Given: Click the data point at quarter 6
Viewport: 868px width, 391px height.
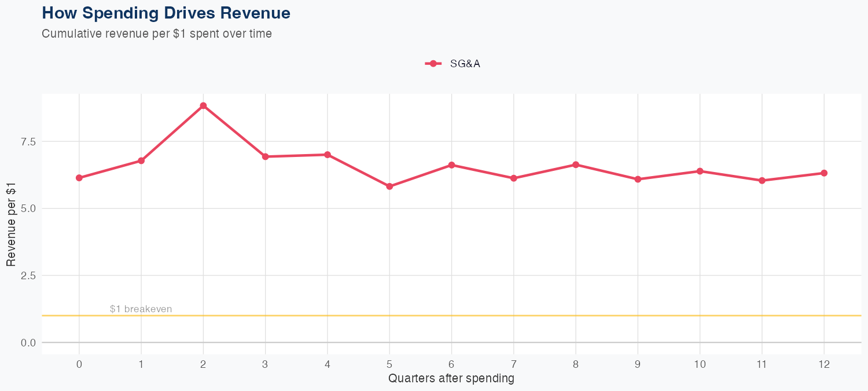Looking at the screenshot, I should pyautogui.click(x=451, y=165).
